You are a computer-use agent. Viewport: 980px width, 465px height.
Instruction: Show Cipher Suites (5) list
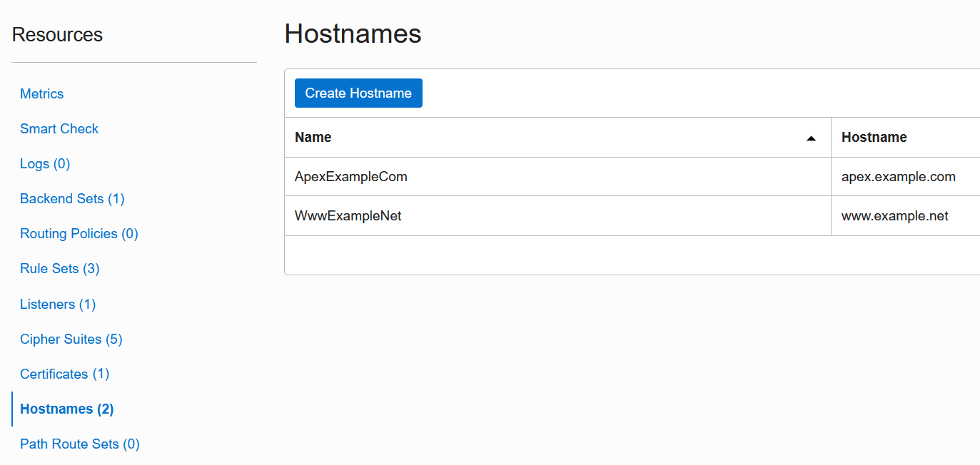(x=71, y=339)
